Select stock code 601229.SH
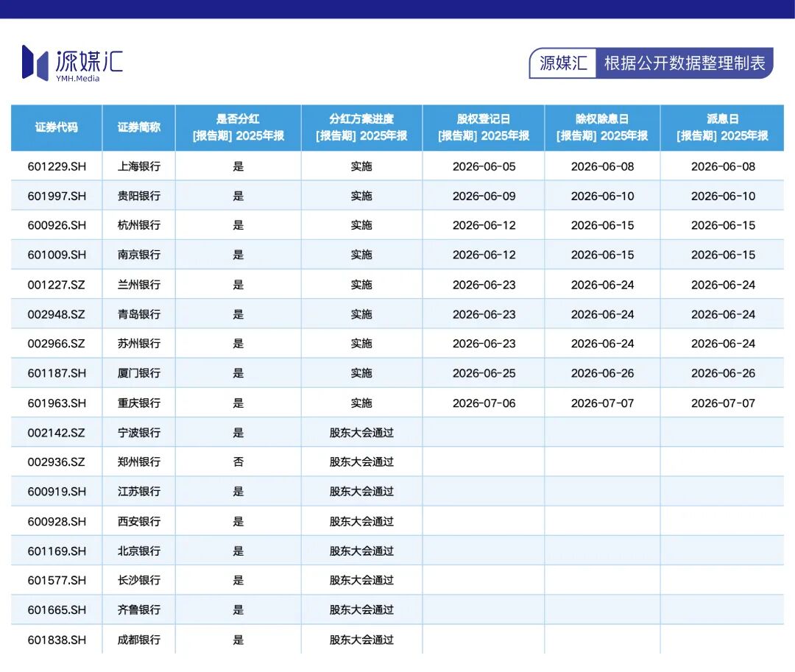 [x=57, y=166]
